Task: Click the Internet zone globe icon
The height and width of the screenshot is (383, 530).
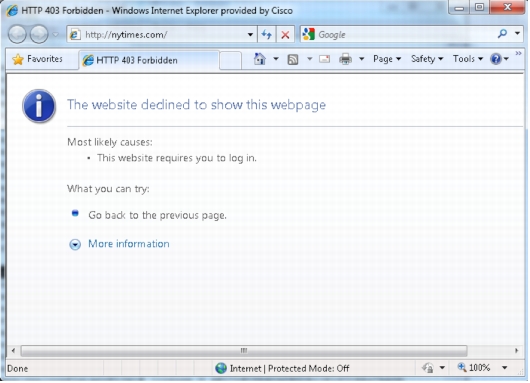Action: pyautogui.click(x=221, y=368)
